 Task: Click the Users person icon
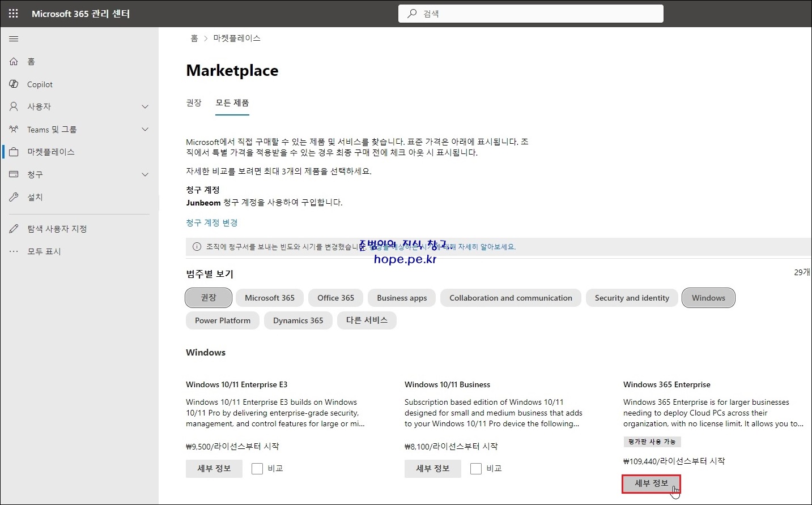click(14, 106)
